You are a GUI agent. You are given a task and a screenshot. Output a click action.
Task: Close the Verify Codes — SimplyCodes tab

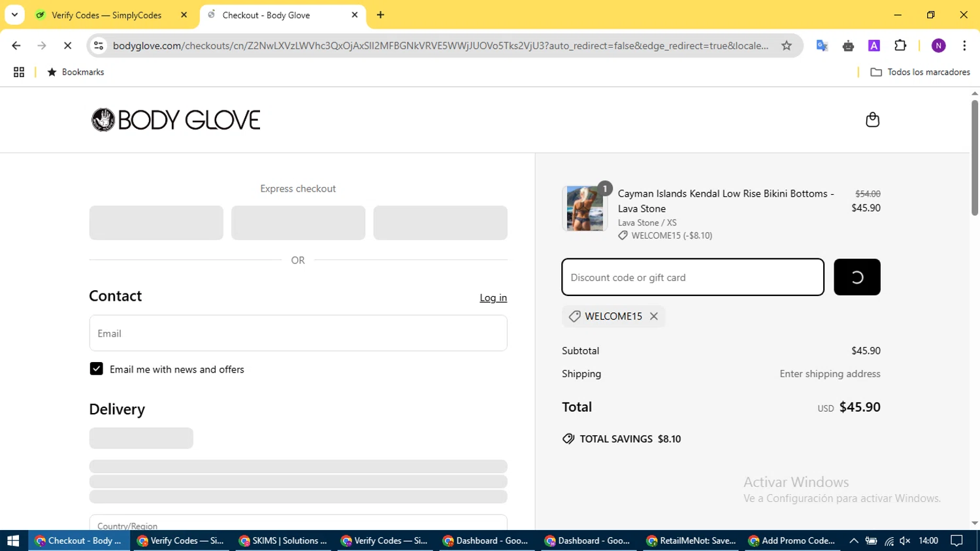[184, 15]
